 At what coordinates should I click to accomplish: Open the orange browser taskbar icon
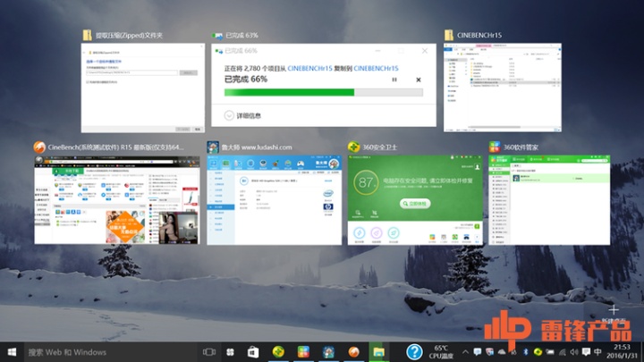[353, 352]
